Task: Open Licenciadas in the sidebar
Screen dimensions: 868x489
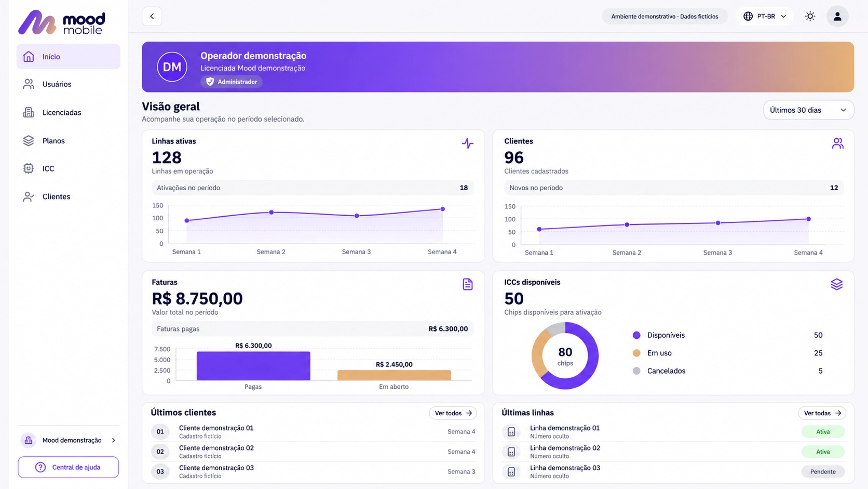Action: [x=69, y=112]
